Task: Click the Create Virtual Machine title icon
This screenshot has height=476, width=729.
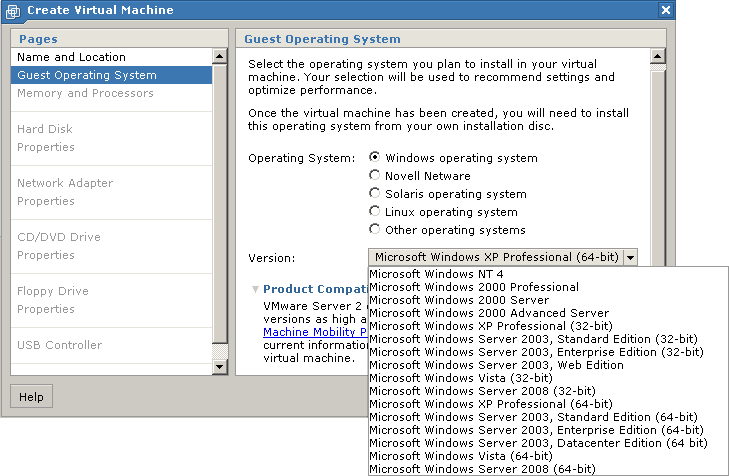Action: (13, 11)
